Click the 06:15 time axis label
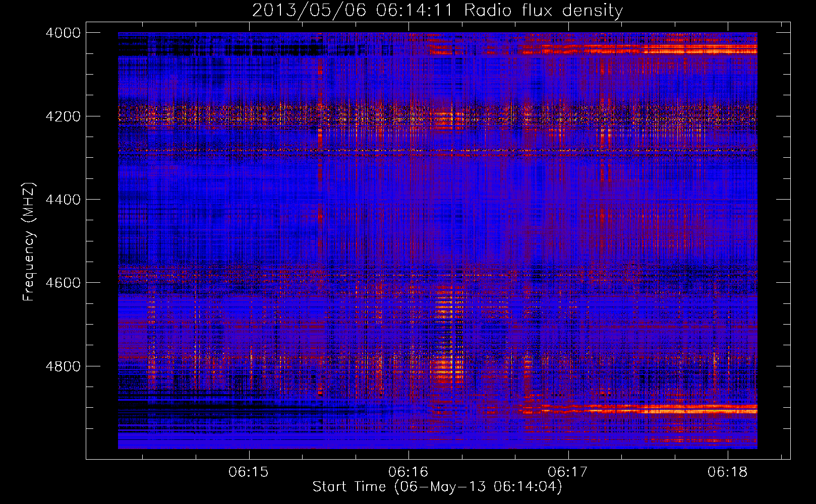Screen dimensions: 816x504 pyautogui.click(x=249, y=472)
